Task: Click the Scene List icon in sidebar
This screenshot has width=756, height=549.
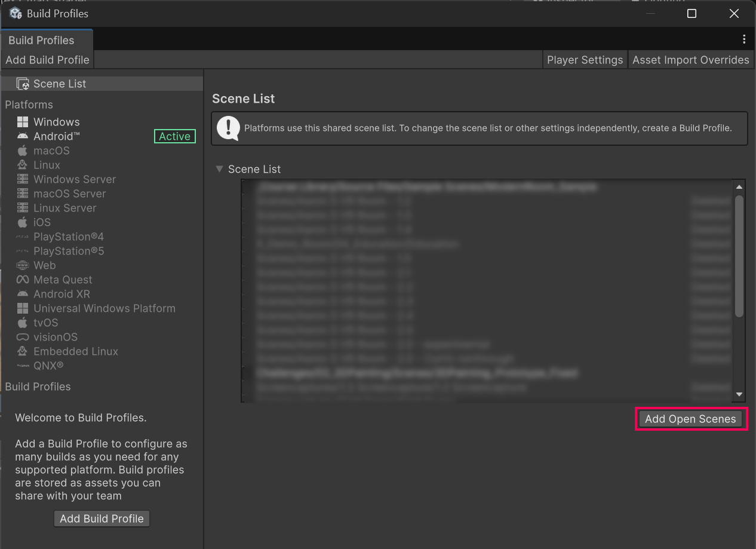Action: click(x=23, y=84)
